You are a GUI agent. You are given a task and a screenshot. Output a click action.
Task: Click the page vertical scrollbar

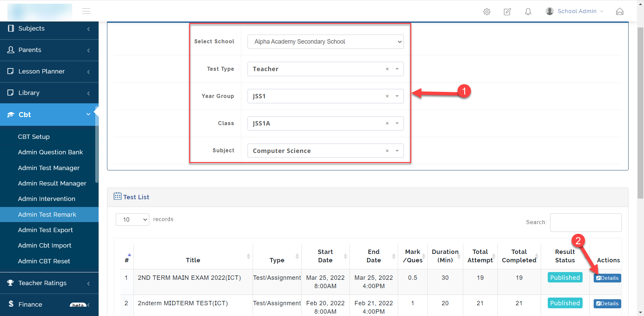tap(640, 112)
